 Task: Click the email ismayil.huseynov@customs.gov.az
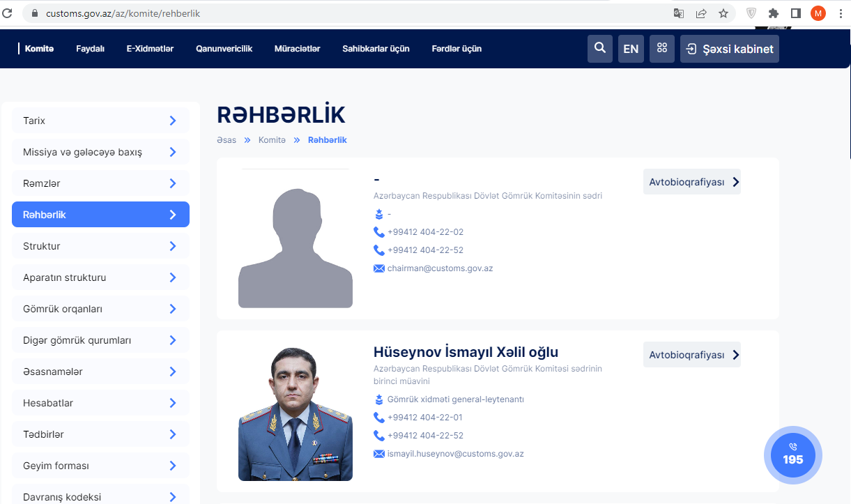pyautogui.click(x=455, y=454)
